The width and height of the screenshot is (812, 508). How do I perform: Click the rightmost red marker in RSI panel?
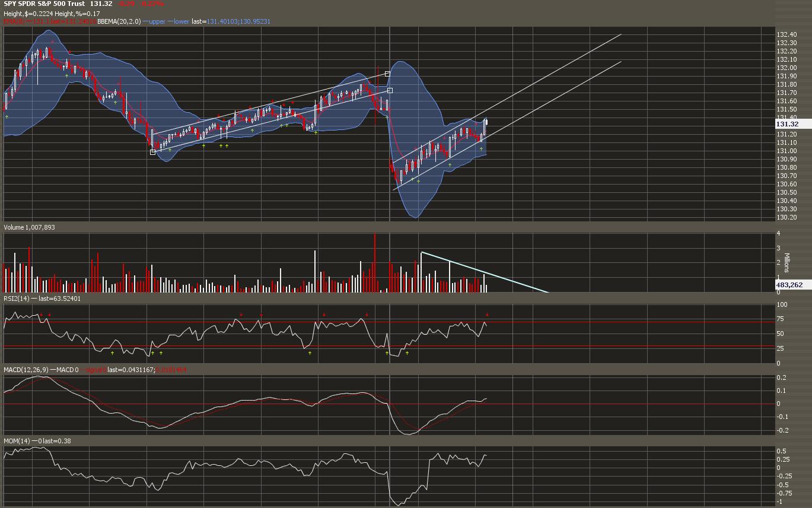(x=487, y=315)
